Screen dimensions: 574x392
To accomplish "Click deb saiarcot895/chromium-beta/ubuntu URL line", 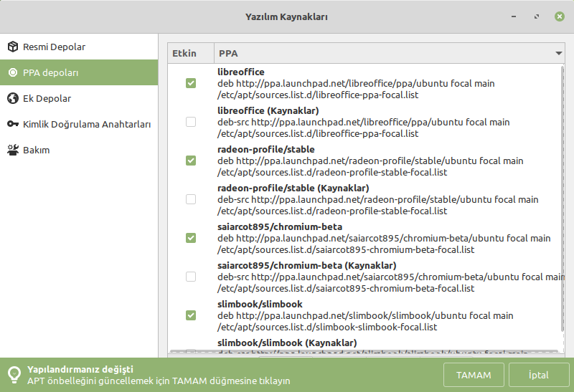I will click(384, 239).
